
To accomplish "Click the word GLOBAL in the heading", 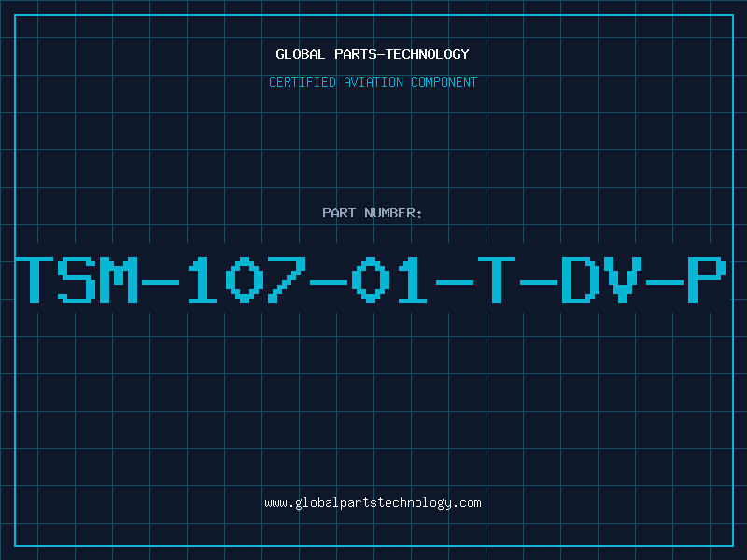I will [x=301, y=54].
